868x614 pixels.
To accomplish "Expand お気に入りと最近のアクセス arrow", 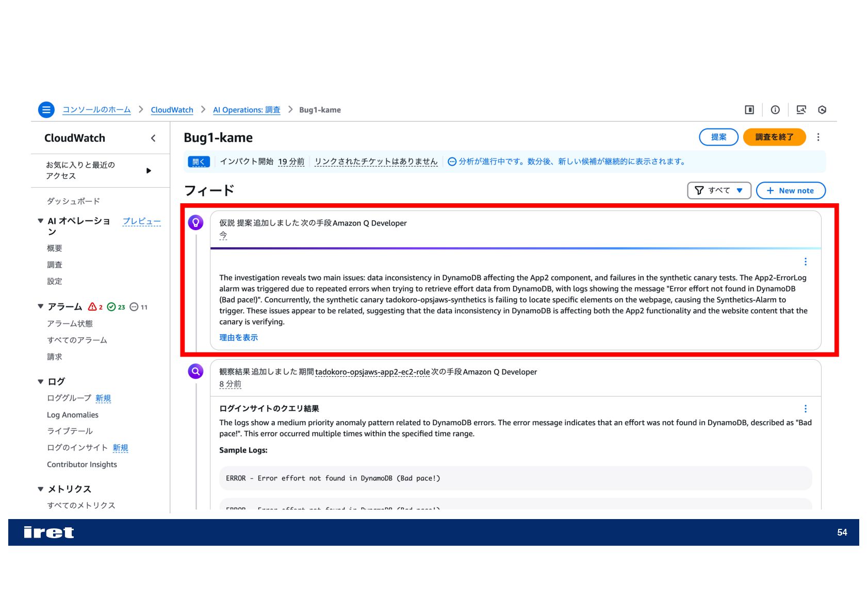I will click(x=149, y=171).
